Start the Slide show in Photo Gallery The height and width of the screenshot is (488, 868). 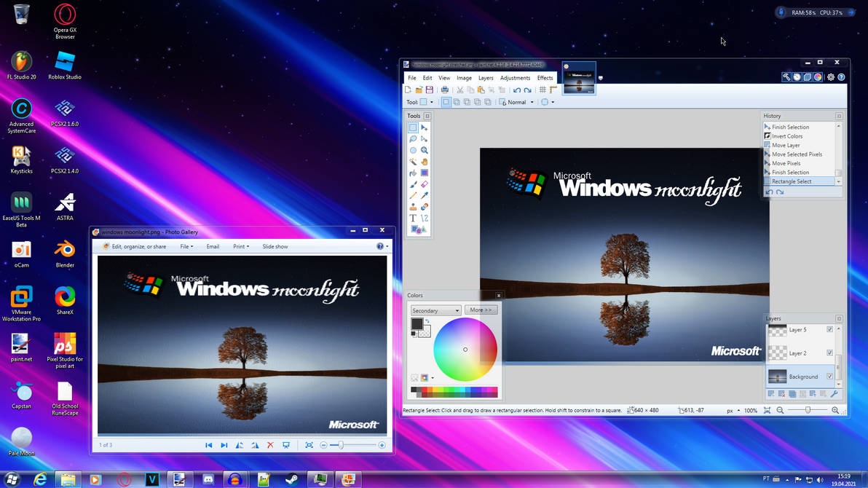pyautogui.click(x=275, y=246)
